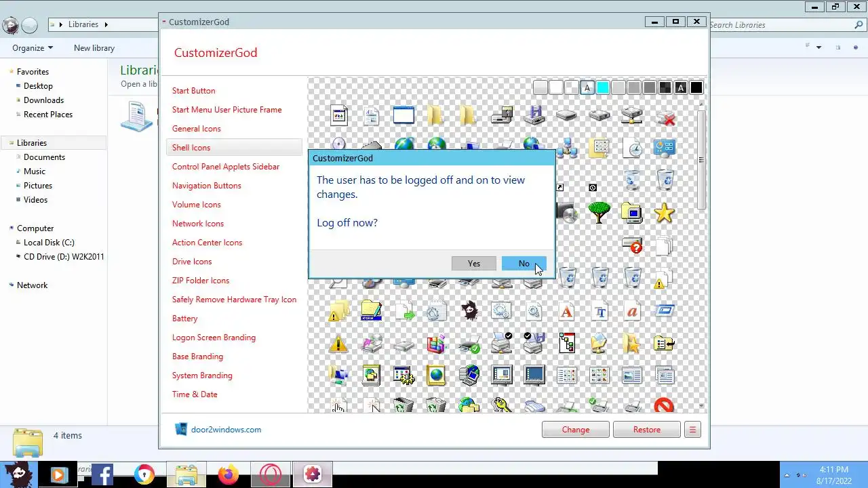Select Battery in the sidebar
Screen dimensions: 868x488
tap(184, 319)
